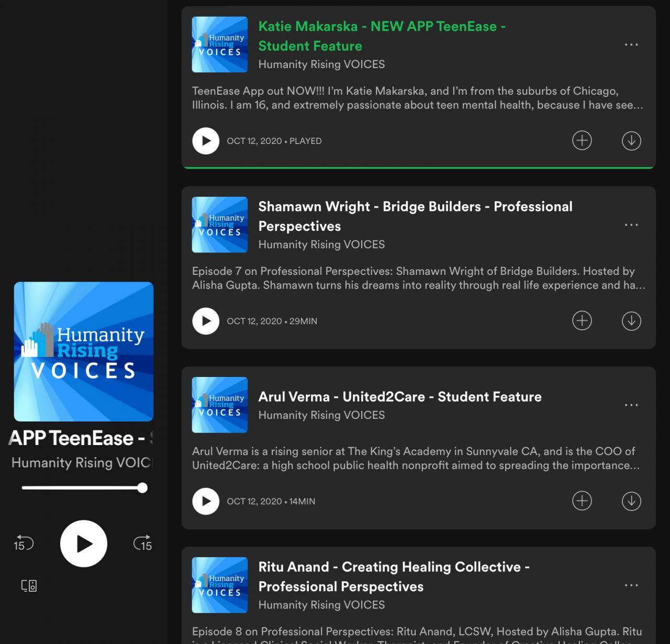Open more options for Shamawn Wright episode
Screen dimensions: 670x644
[631, 225]
